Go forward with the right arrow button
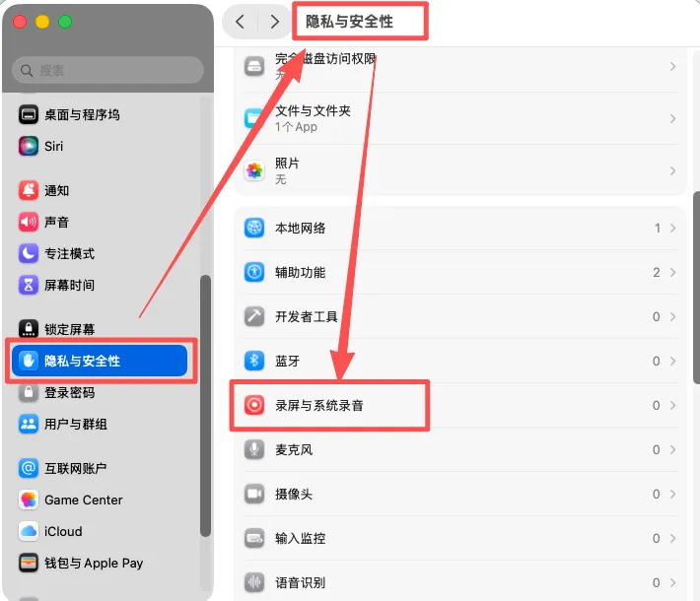 (x=274, y=22)
